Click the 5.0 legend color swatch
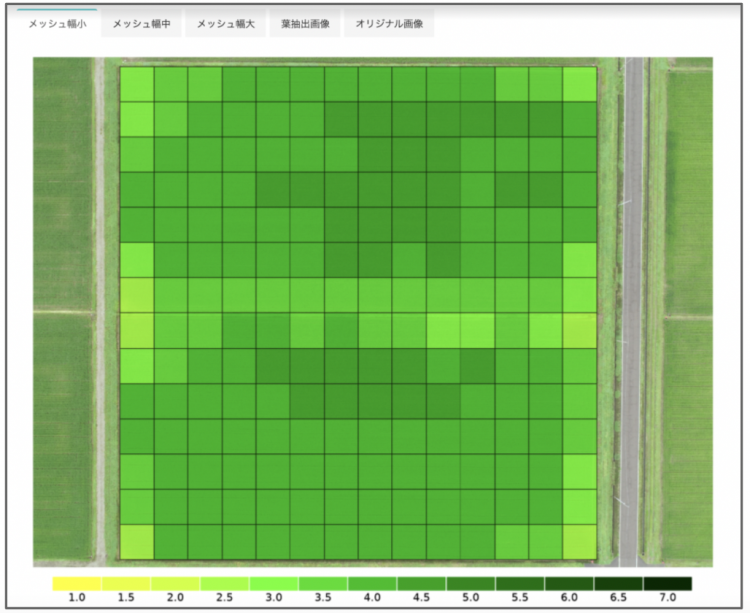 click(x=471, y=584)
